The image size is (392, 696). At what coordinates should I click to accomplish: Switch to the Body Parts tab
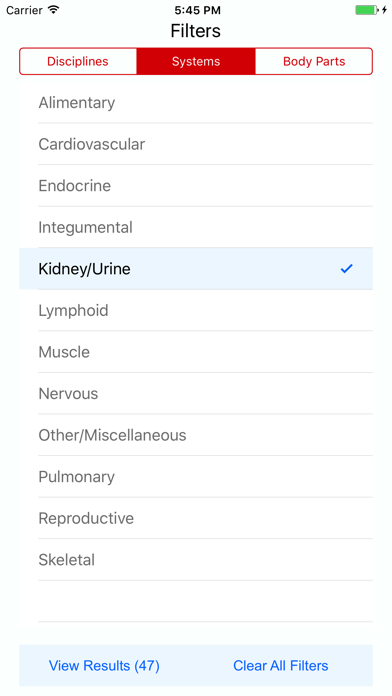pyautogui.click(x=314, y=61)
